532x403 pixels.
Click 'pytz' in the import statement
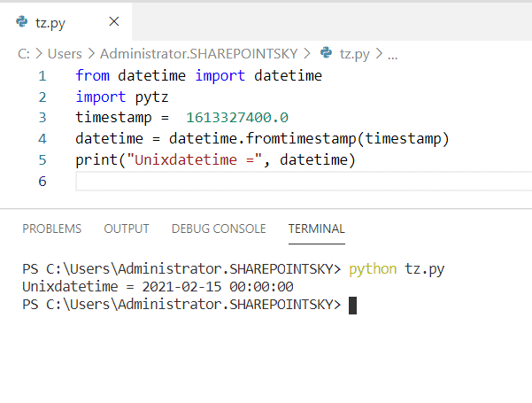coord(151,97)
